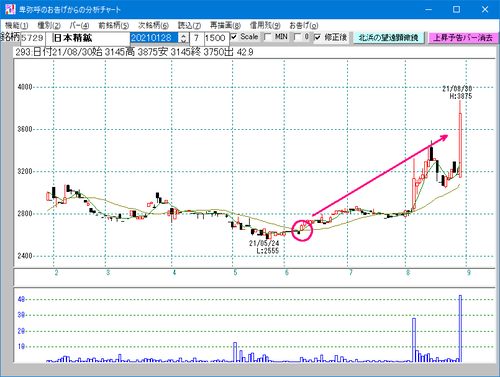This screenshot has width=500, height=377.
Task: Click the cyan 北浜の望遠顕微鏡 button
Action: tap(388, 38)
